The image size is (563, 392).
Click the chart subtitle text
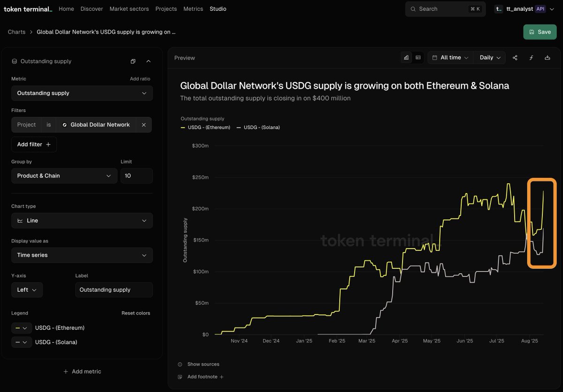[x=266, y=98]
